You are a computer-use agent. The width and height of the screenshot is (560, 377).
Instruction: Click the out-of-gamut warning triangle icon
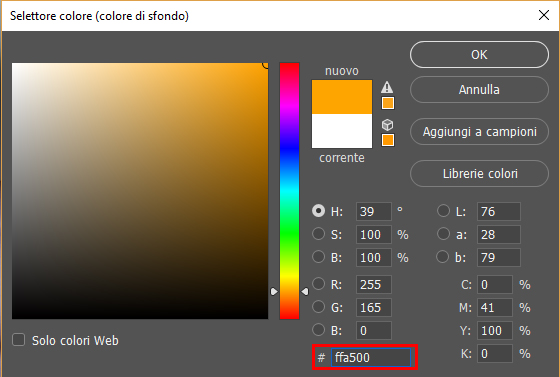tap(387, 87)
